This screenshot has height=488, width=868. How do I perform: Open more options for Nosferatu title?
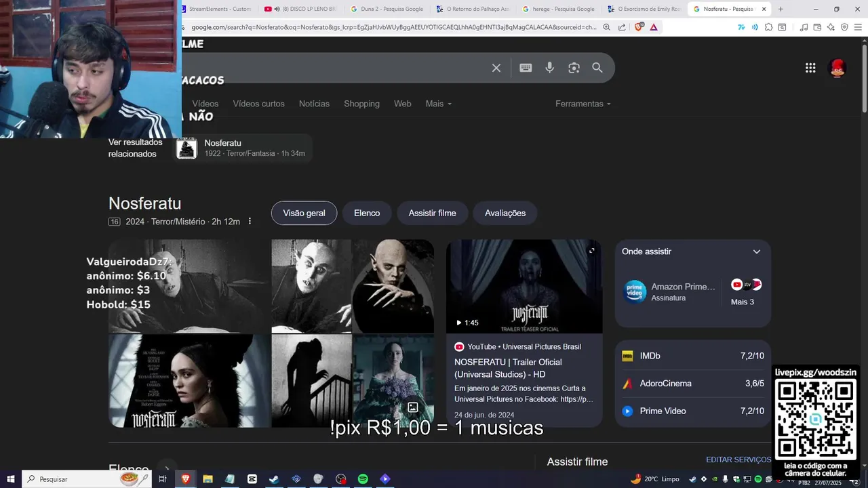(x=250, y=221)
